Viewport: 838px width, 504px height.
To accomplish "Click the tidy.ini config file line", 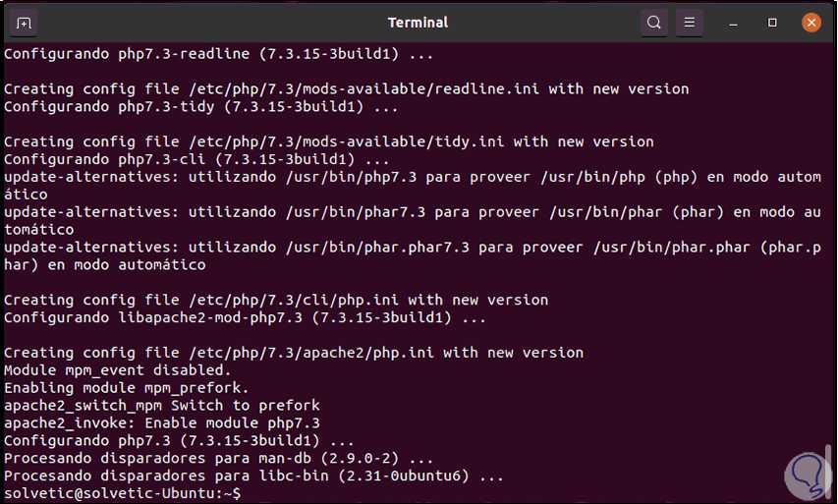I will (x=328, y=141).
